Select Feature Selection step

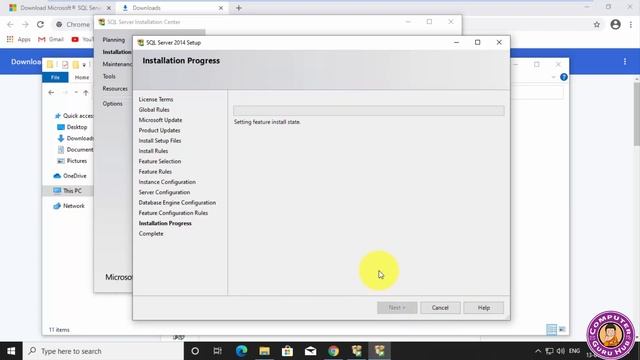160,161
